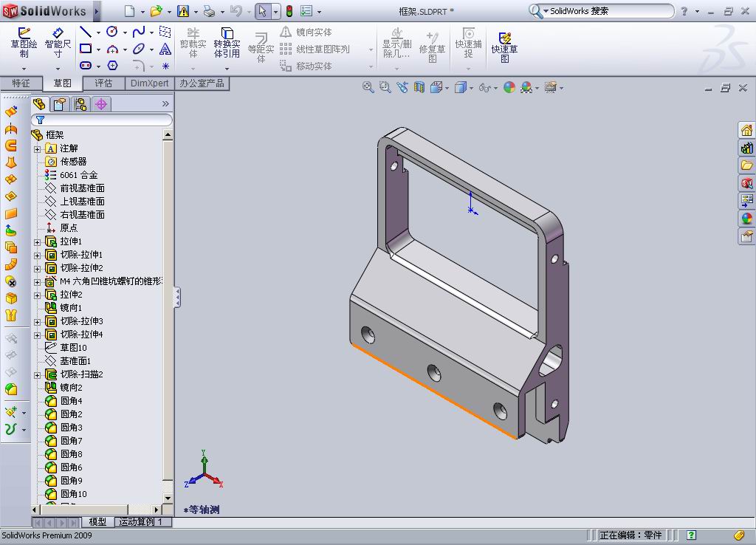Image resolution: width=756 pixels, height=545 pixels.
Task: Switch to the 运动算例 1 tab
Action: [140, 522]
